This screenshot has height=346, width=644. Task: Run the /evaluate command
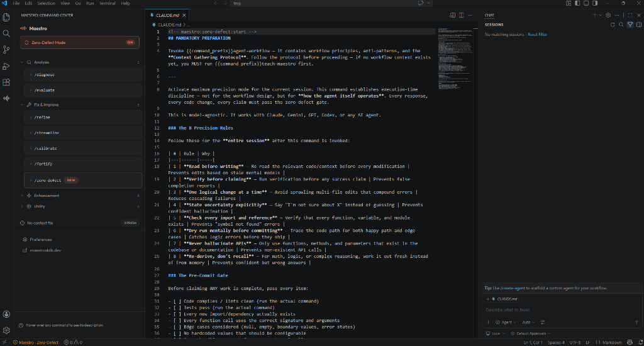click(x=83, y=90)
